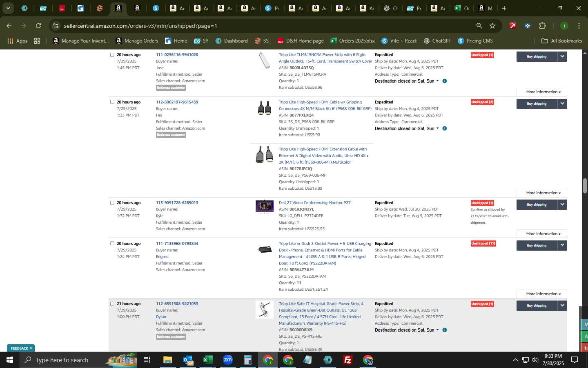Open Manage Your Inventory bookmark
The width and height of the screenshot is (588, 368).
click(81, 41)
